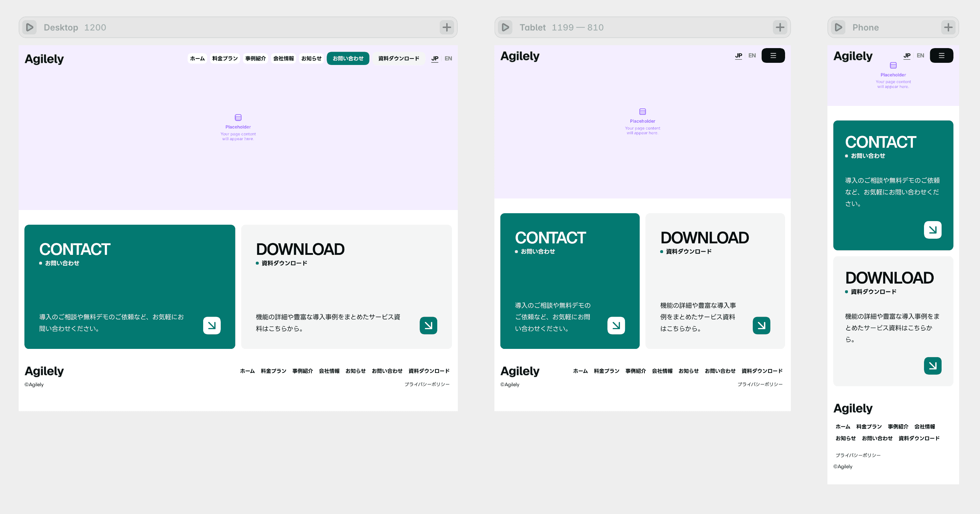Screen dimensions: 980x514
Task: Switch to EN language in Tablet header
Action: tap(752, 56)
